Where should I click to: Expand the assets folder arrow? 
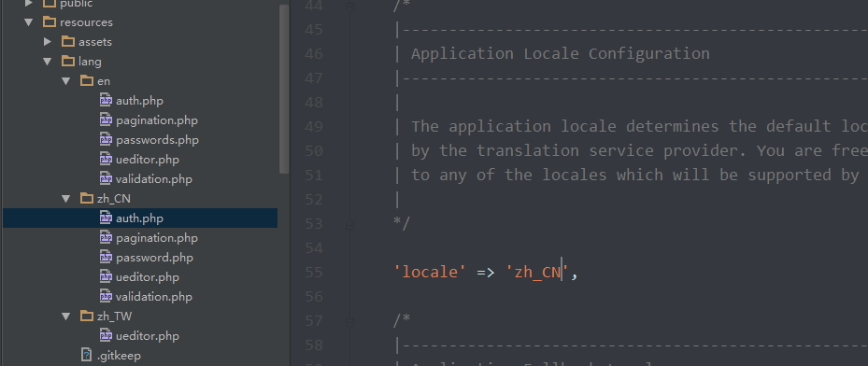(x=48, y=41)
